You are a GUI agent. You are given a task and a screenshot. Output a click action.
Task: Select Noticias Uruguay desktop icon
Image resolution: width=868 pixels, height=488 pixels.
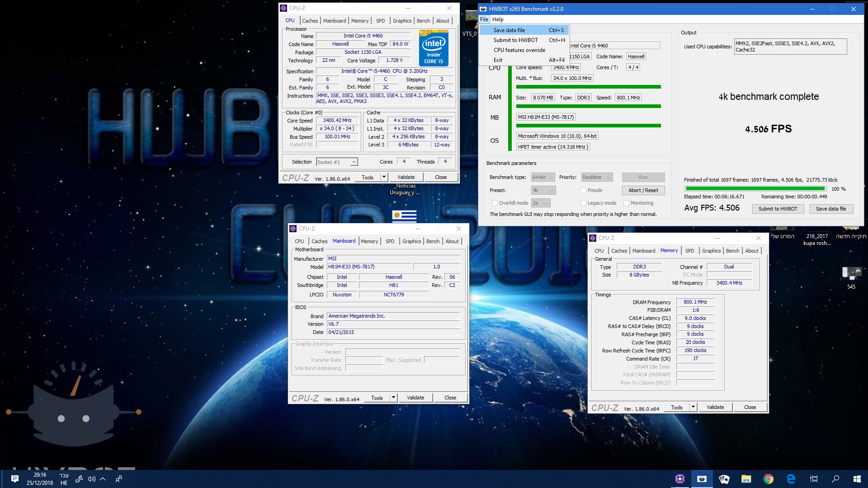tap(405, 189)
